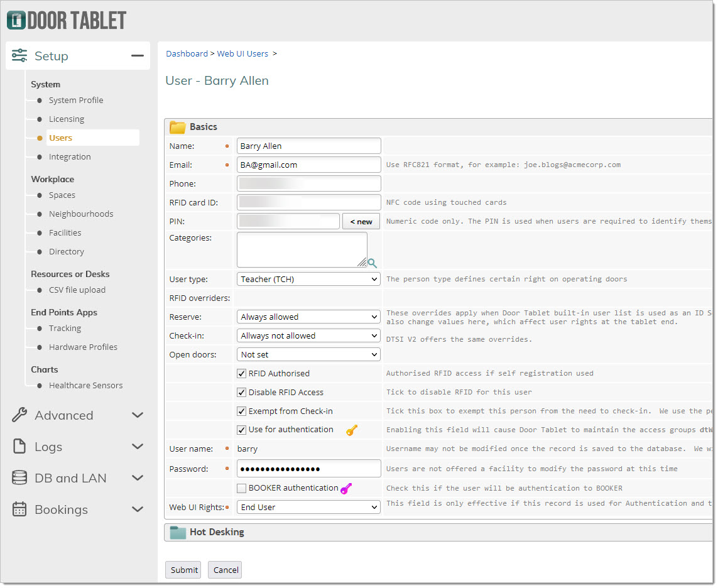The height and width of the screenshot is (588, 718).
Task: Collapse the Setup section
Action: [138, 56]
